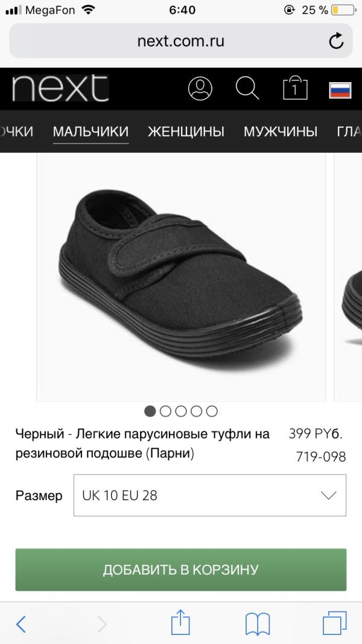Image resolution: width=362 pixels, height=644 pixels.
Task: Go back with Safari back arrow
Action: click(x=21, y=624)
